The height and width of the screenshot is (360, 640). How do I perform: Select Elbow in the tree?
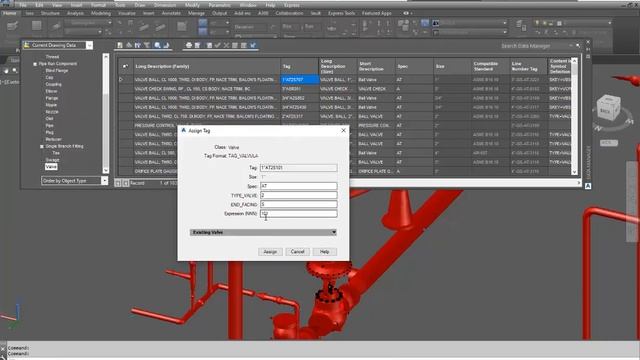click(51, 91)
